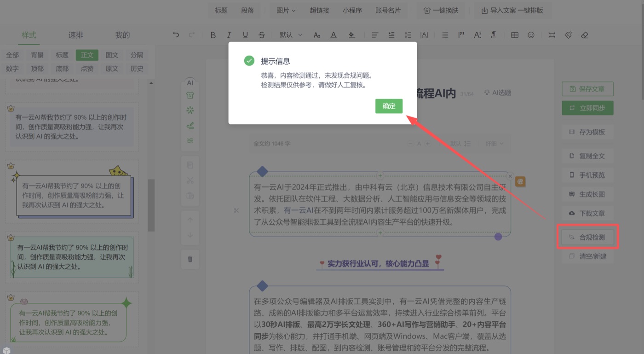Image resolution: width=644 pixels, height=354 pixels.
Task: Open the 纤细 dropdown
Action: pyautogui.click(x=494, y=144)
